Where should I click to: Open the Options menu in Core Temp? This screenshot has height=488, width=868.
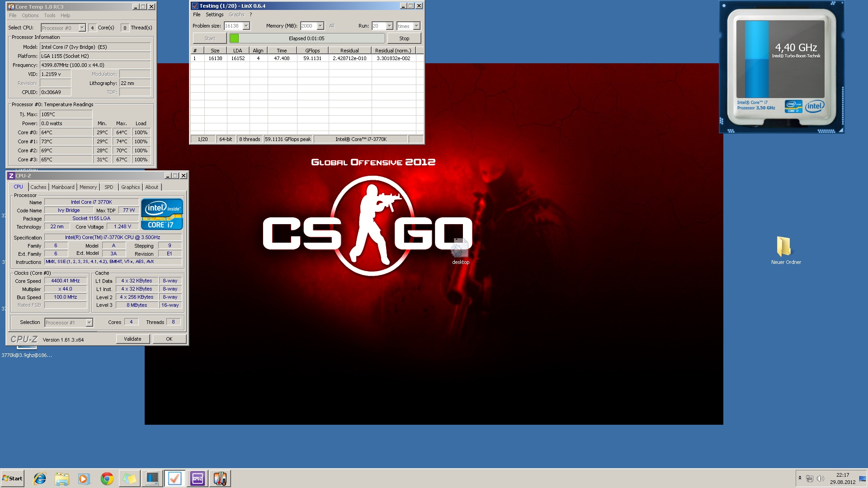click(30, 15)
